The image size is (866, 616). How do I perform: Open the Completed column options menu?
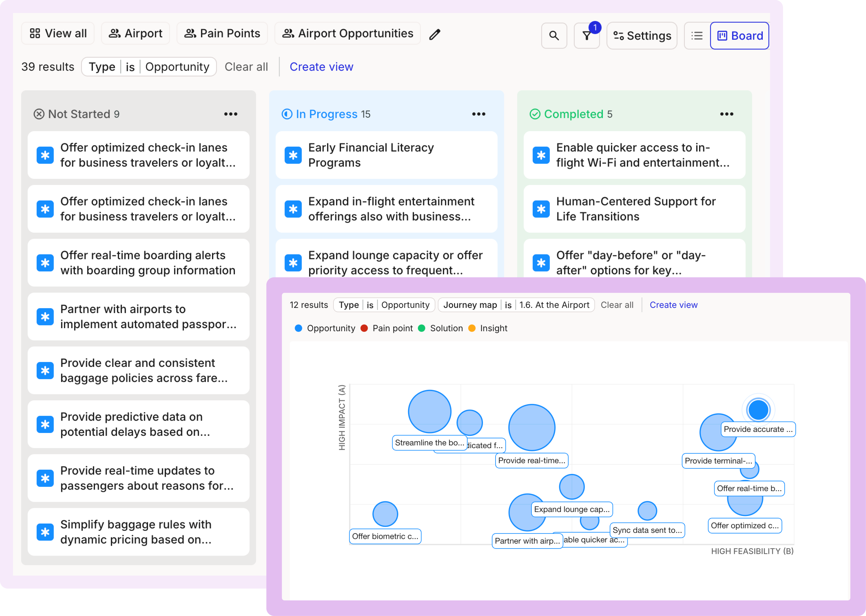tap(726, 114)
